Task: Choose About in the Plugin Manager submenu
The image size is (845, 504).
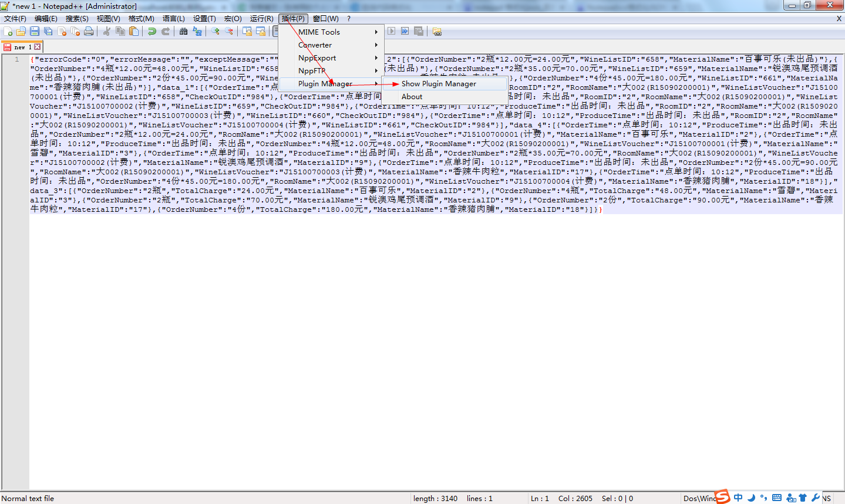Action: point(445,97)
